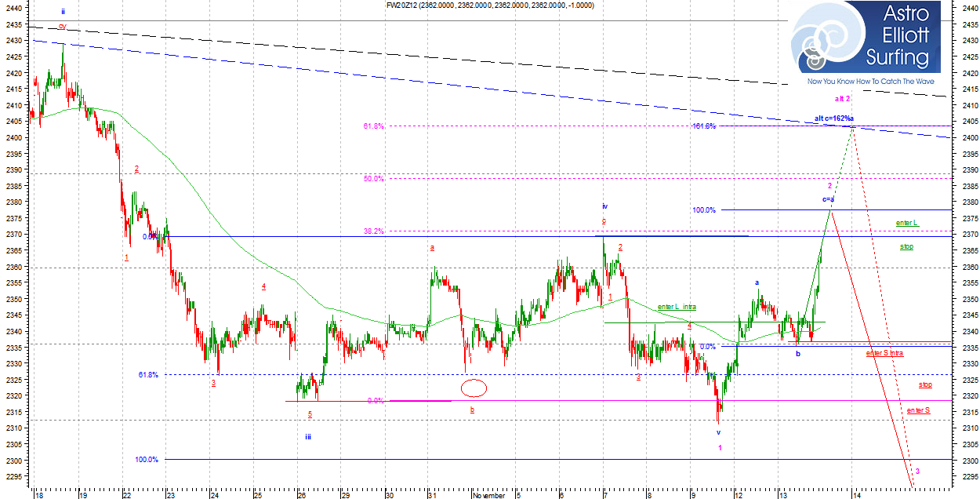Select the 'c=a' wave annotation
The height and width of the screenshot is (499, 980).
point(828,199)
